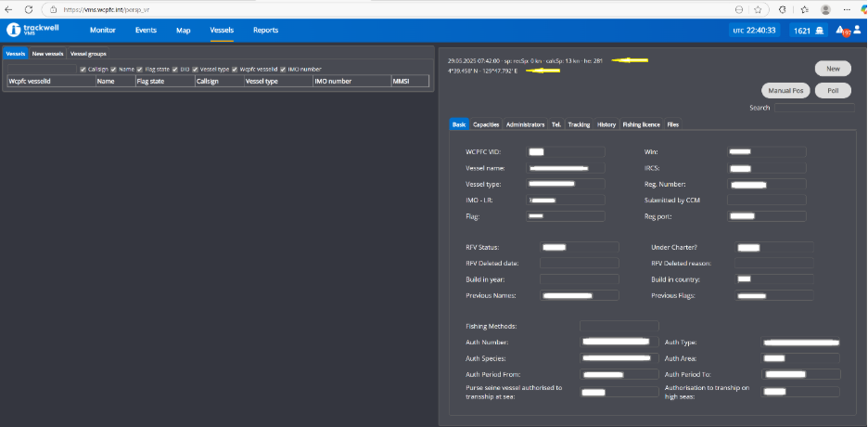This screenshot has width=868, height=427.
Task: Open the Vessels menu
Action: [x=222, y=30]
